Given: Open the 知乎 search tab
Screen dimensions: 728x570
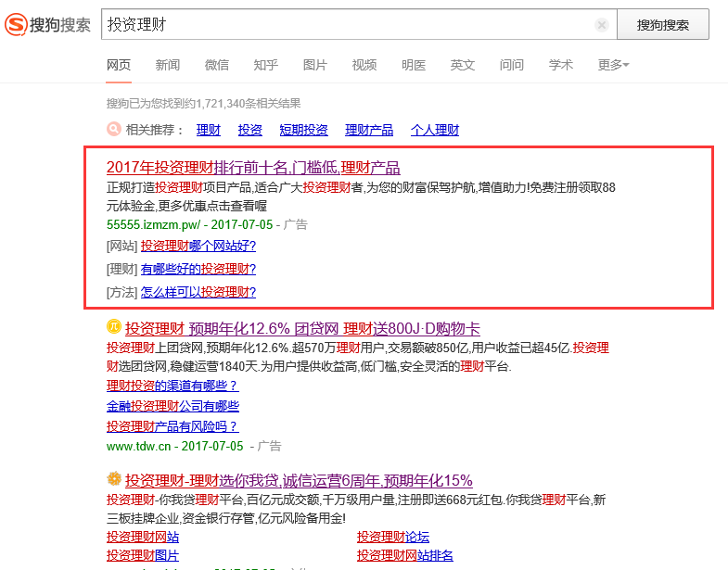Looking at the screenshot, I should pyautogui.click(x=265, y=65).
